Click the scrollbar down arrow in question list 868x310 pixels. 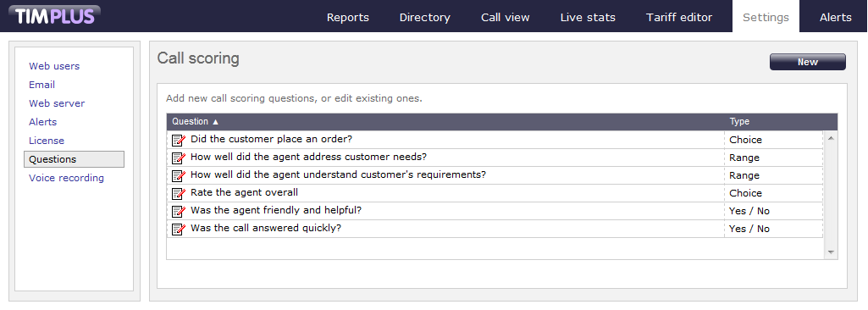[x=831, y=252]
